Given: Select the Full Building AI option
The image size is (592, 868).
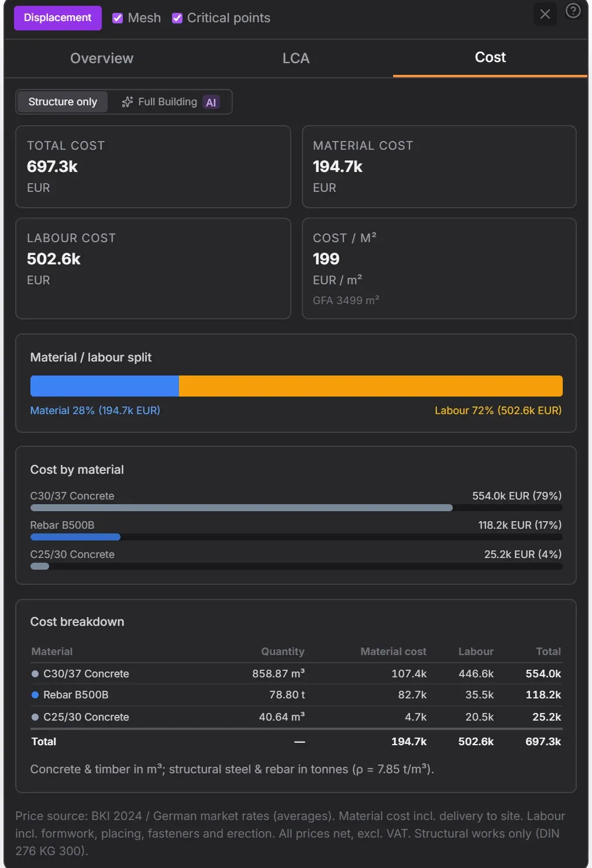Looking at the screenshot, I should tap(170, 102).
